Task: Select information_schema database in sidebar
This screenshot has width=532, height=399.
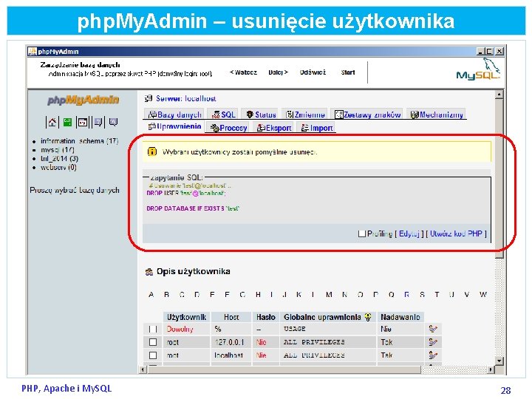Action: 79,141
